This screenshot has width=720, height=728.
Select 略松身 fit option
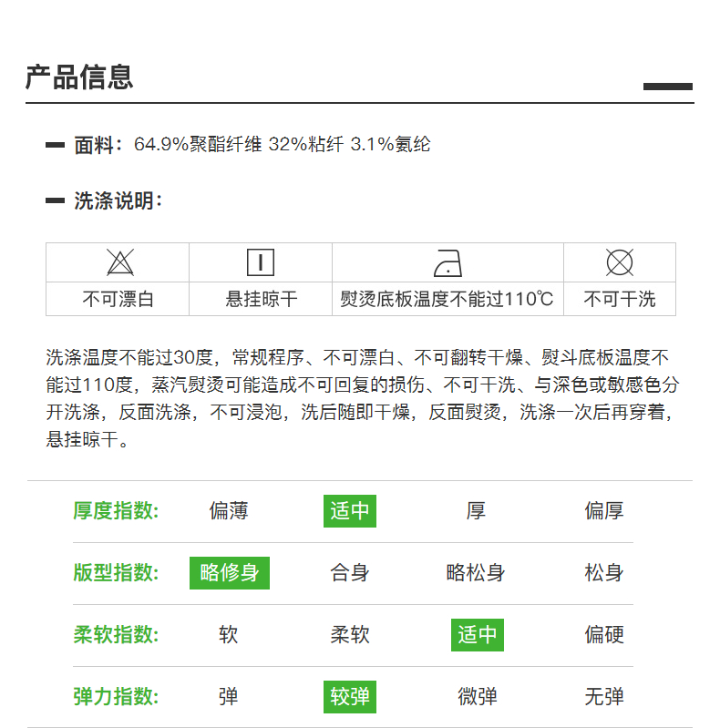476,572
